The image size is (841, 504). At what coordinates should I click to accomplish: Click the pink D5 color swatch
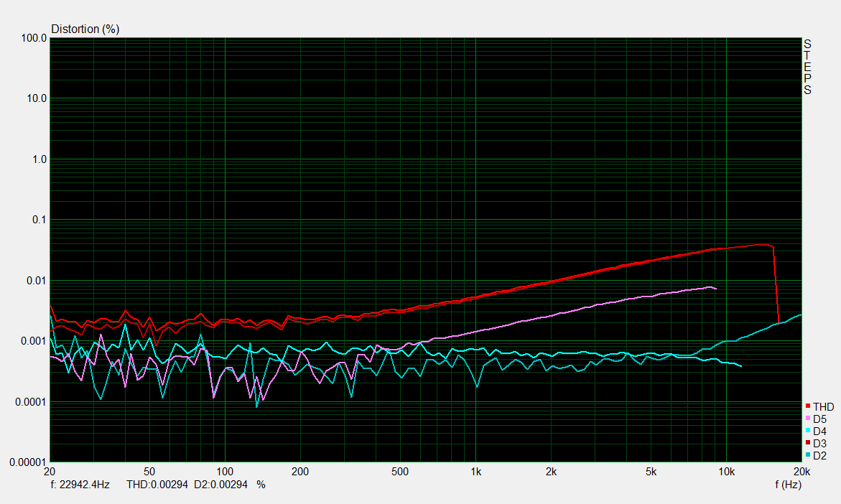click(808, 419)
